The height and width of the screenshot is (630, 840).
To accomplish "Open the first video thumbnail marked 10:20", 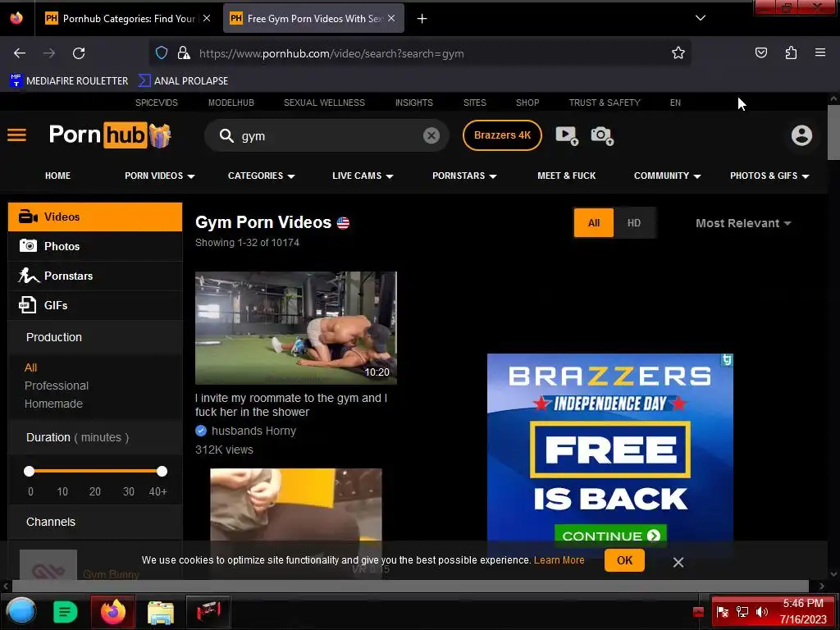I will [295, 328].
